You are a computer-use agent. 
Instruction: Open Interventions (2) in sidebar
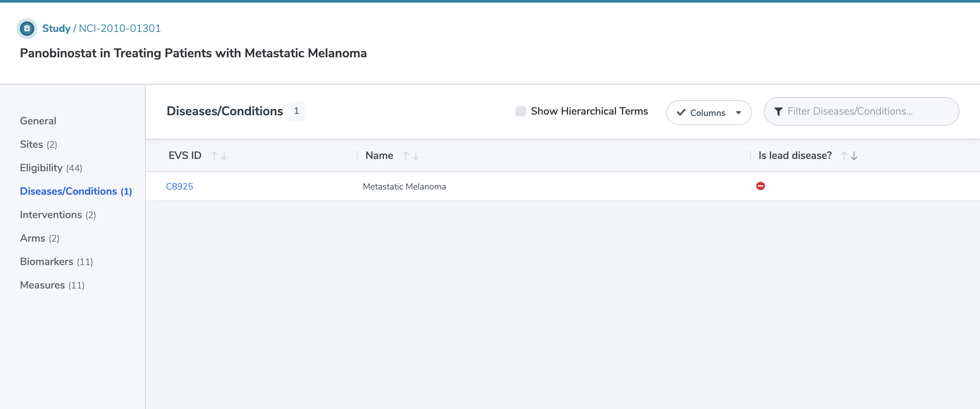tap(58, 215)
